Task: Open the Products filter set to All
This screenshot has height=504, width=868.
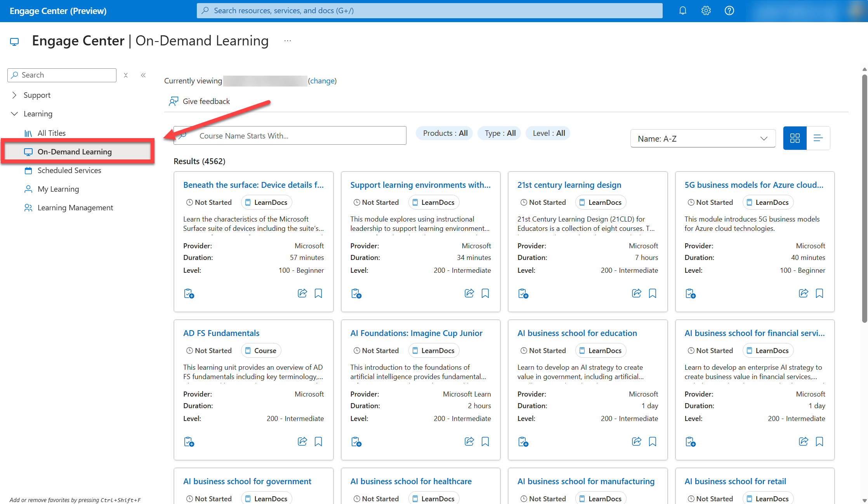Action: (x=444, y=133)
